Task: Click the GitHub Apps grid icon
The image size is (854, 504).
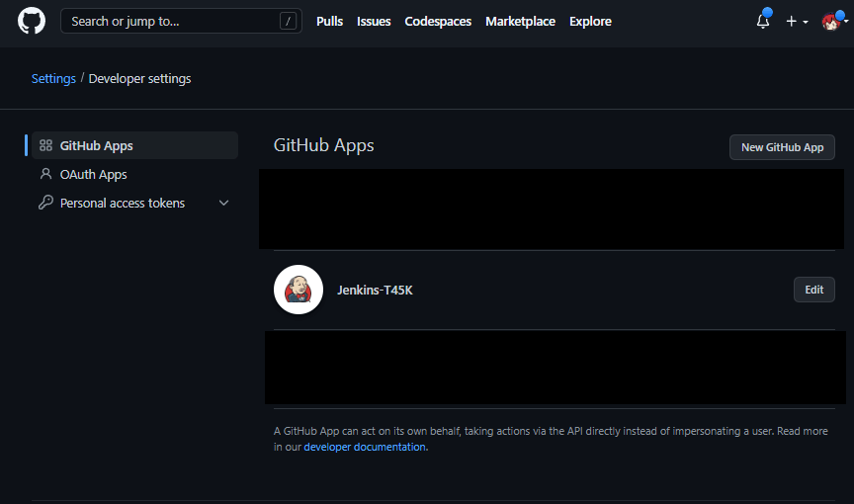Action: point(45,145)
